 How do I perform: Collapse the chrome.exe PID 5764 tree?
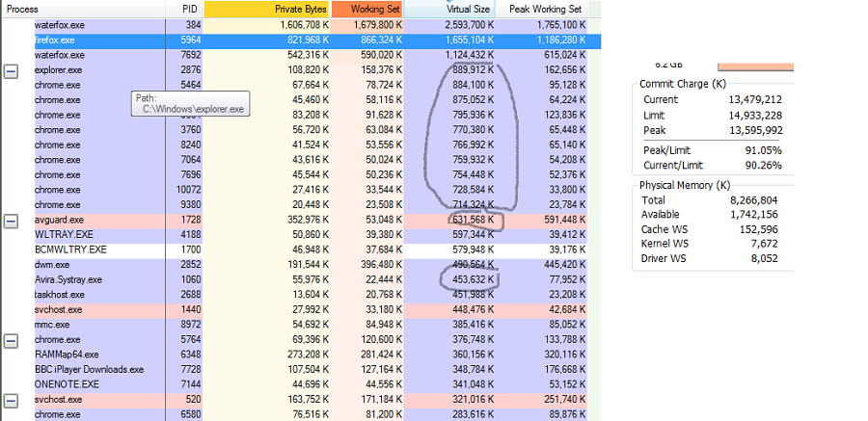coord(11,341)
